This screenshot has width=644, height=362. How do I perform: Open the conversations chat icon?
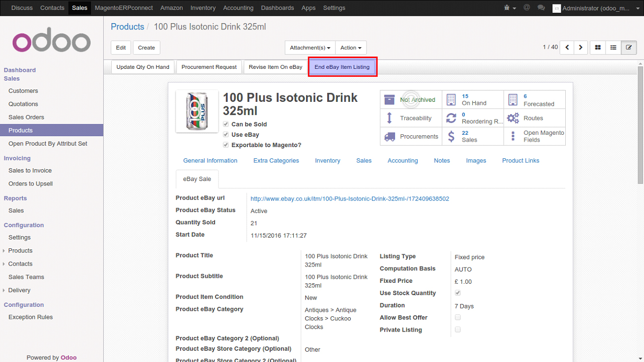point(541,8)
